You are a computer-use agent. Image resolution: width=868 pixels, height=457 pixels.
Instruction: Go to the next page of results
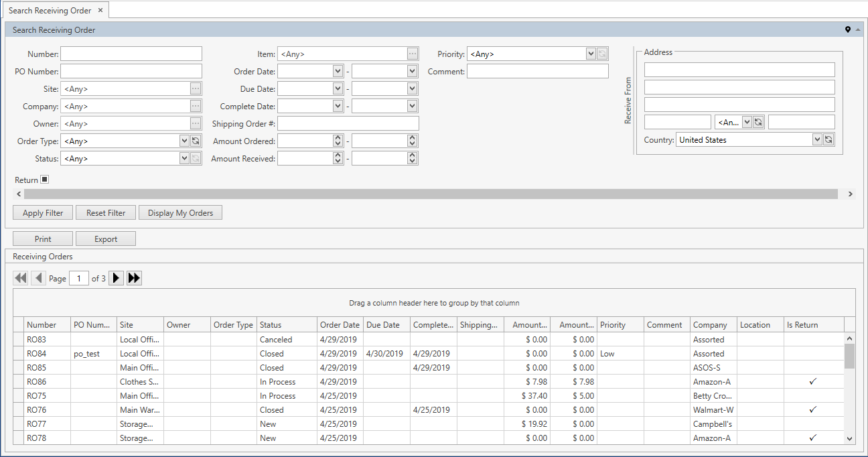tap(116, 278)
